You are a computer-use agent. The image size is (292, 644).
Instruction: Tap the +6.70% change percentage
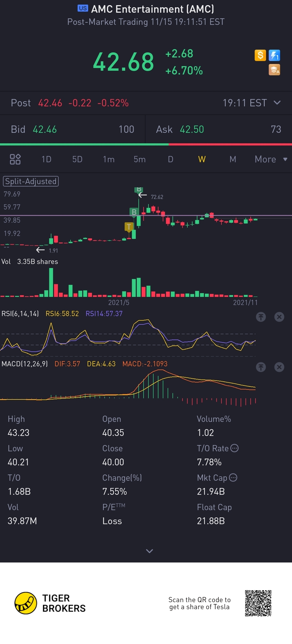pos(184,71)
